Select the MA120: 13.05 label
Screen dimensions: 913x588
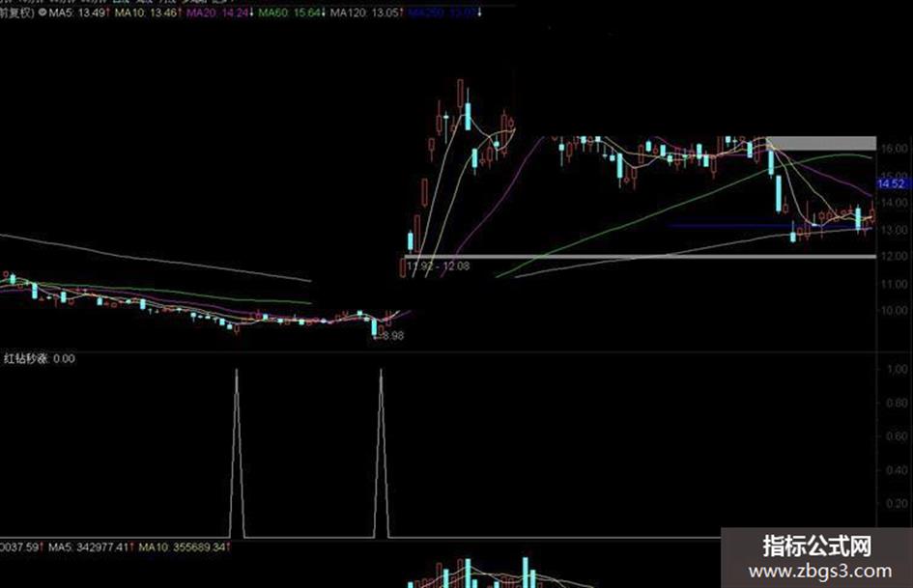(x=366, y=13)
